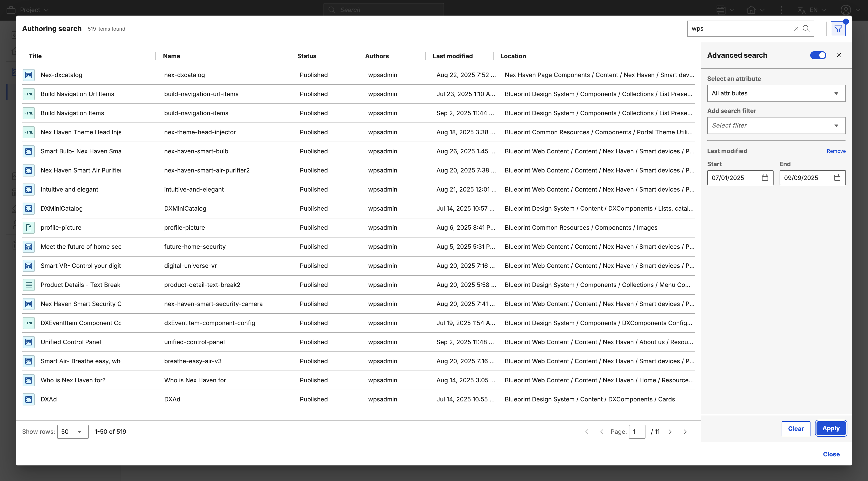Close the Advanced search panel
The width and height of the screenshot is (868, 481).
click(x=839, y=55)
